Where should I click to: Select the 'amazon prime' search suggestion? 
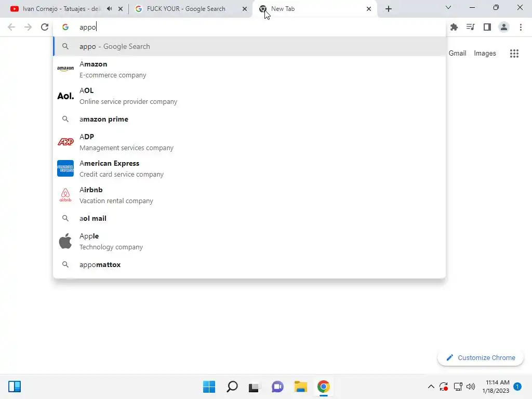[249, 119]
